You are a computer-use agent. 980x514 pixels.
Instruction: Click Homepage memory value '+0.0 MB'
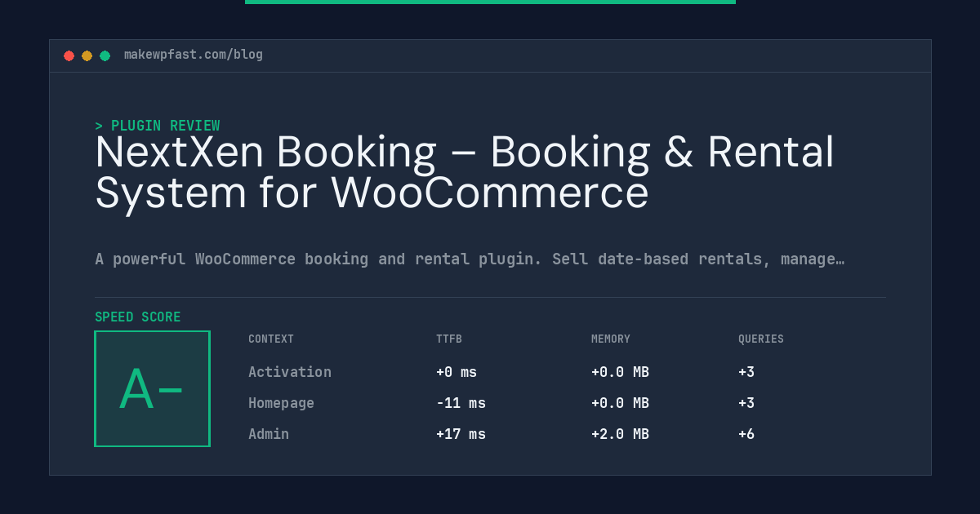point(620,403)
